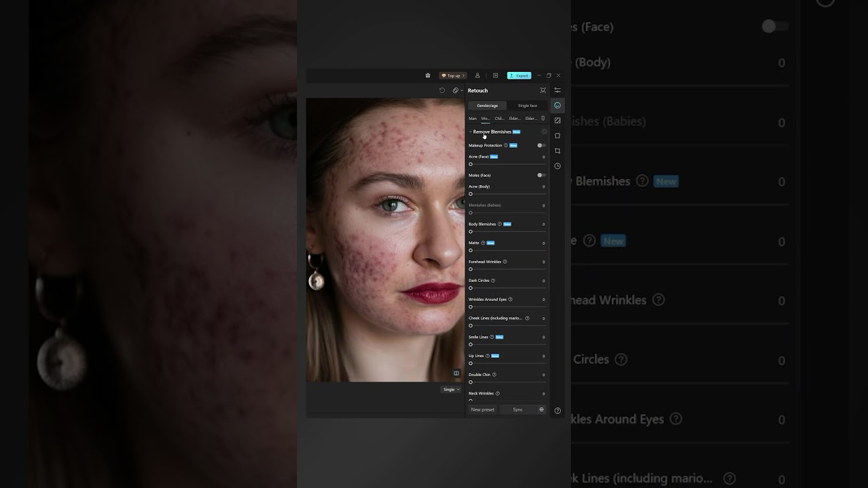Click the help icon next to Body Blemishes

(500, 224)
